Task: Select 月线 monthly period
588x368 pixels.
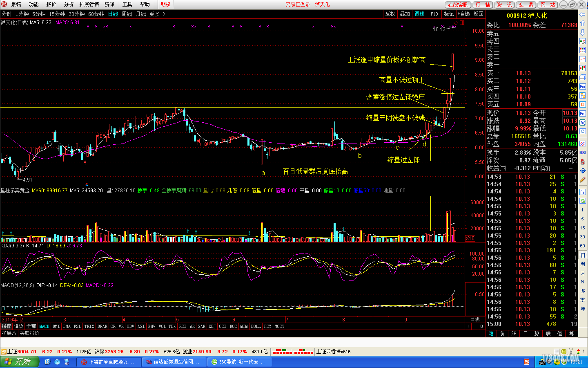Action: [141, 14]
